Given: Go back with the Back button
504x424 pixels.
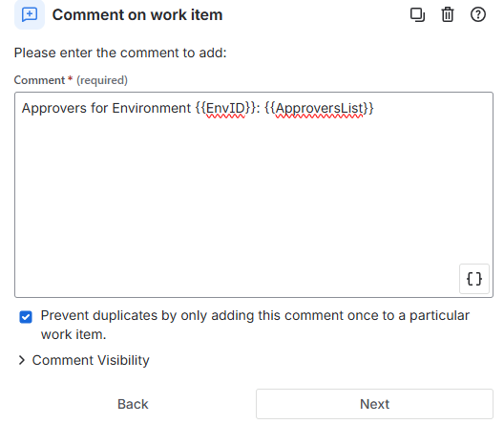Looking at the screenshot, I should click(x=133, y=404).
